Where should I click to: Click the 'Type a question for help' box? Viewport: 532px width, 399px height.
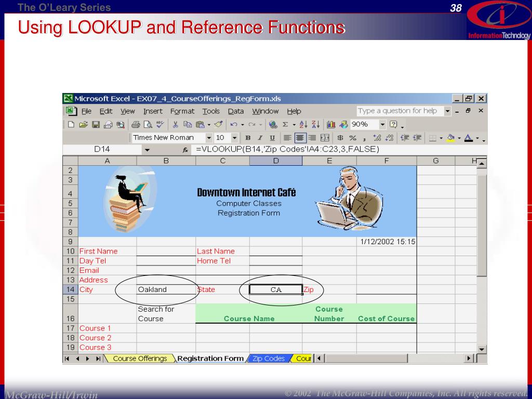click(x=397, y=111)
